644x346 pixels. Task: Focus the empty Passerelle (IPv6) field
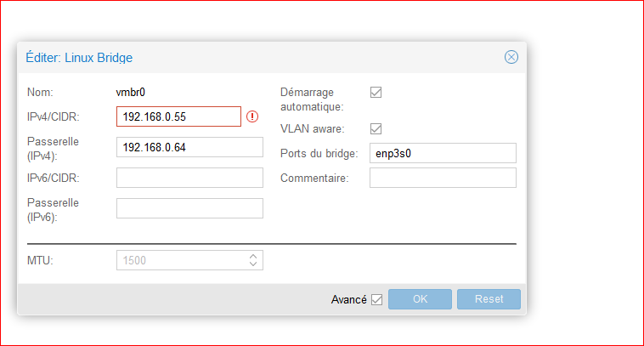189,208
